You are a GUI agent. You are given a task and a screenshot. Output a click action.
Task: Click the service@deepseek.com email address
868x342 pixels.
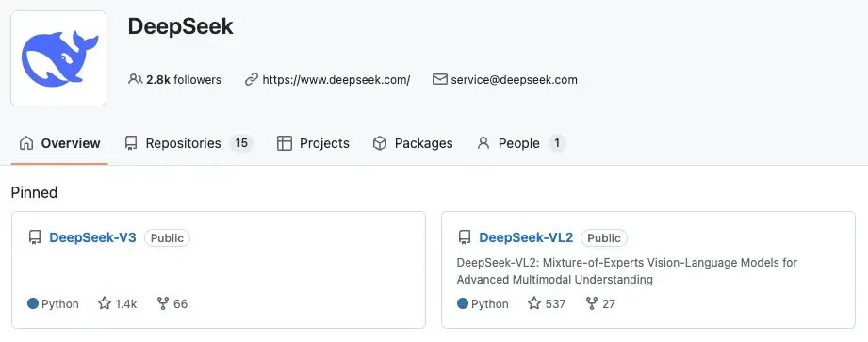(x=515, y=80)
